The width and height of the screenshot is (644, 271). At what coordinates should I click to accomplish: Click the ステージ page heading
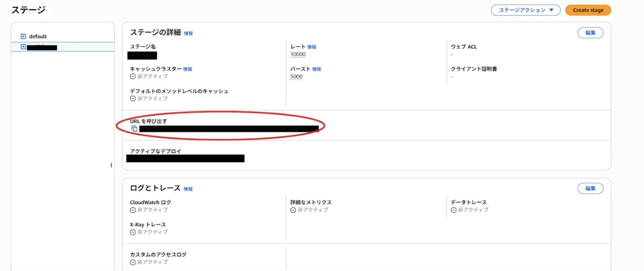point(28,10)
